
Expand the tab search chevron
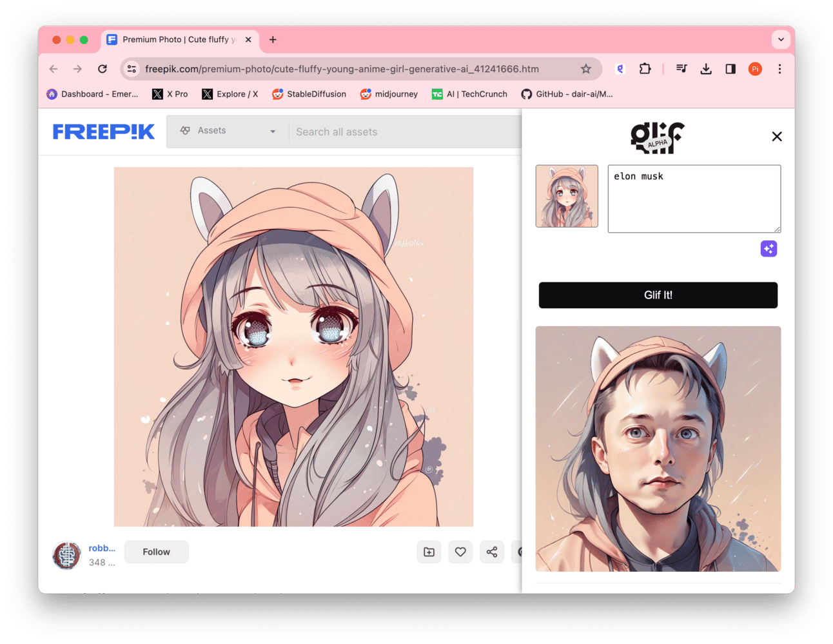781,40
